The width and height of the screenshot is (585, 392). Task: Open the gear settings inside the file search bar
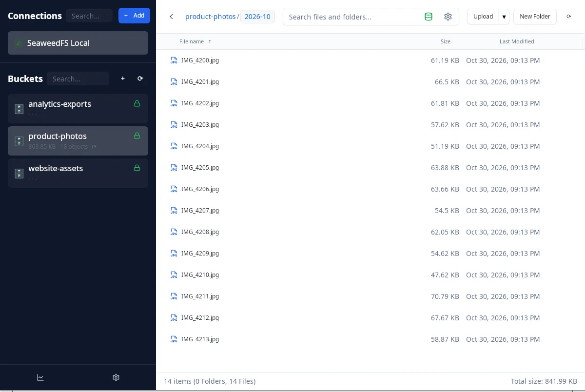tap(448, 17)
